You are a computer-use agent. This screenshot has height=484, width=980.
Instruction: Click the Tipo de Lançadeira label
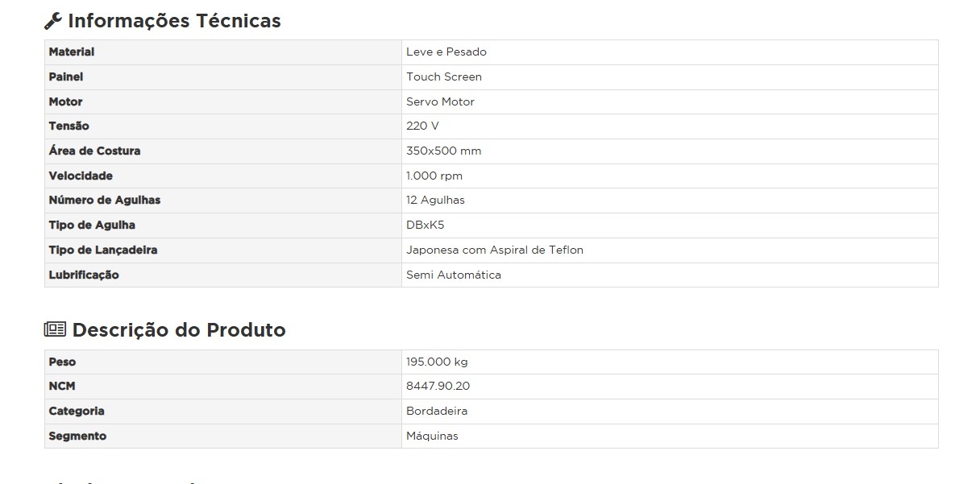[x=103, y=250]
